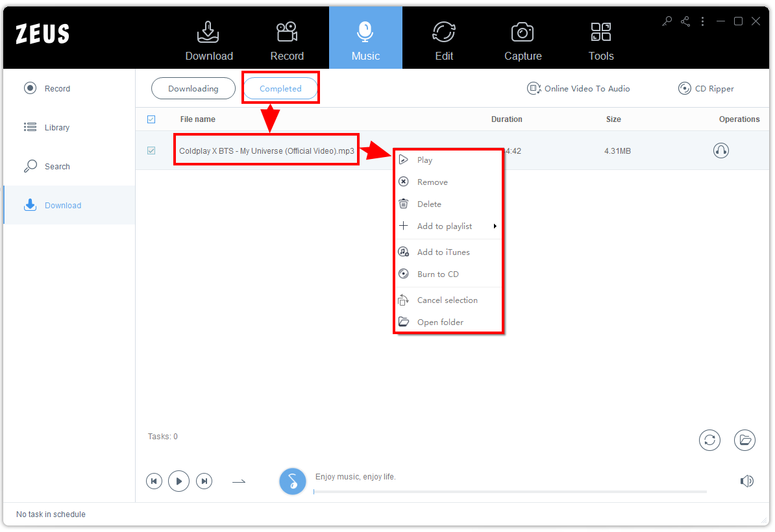
Task: Change the playback order mode arrow
Action: [x=239, y=481]
